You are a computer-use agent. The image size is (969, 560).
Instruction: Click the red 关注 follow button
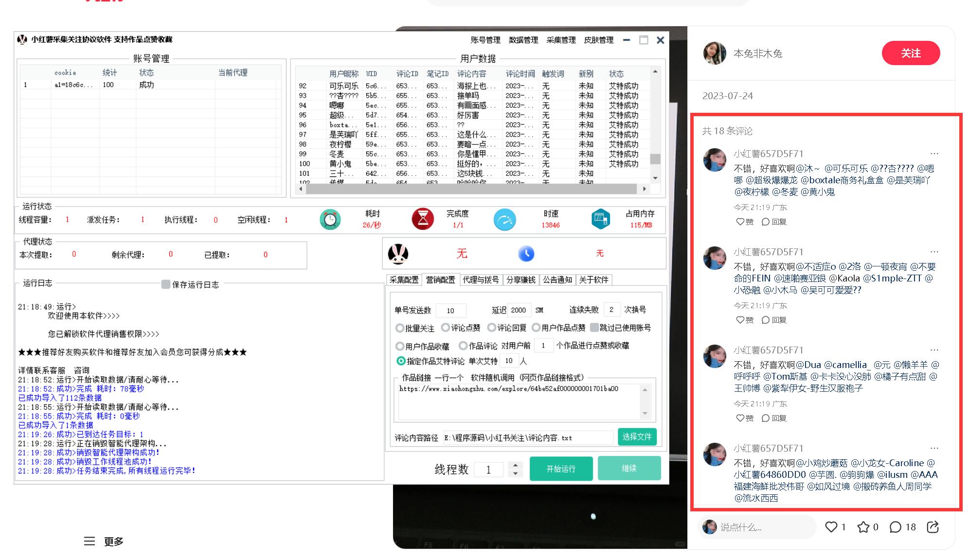[x=910, y=53]
